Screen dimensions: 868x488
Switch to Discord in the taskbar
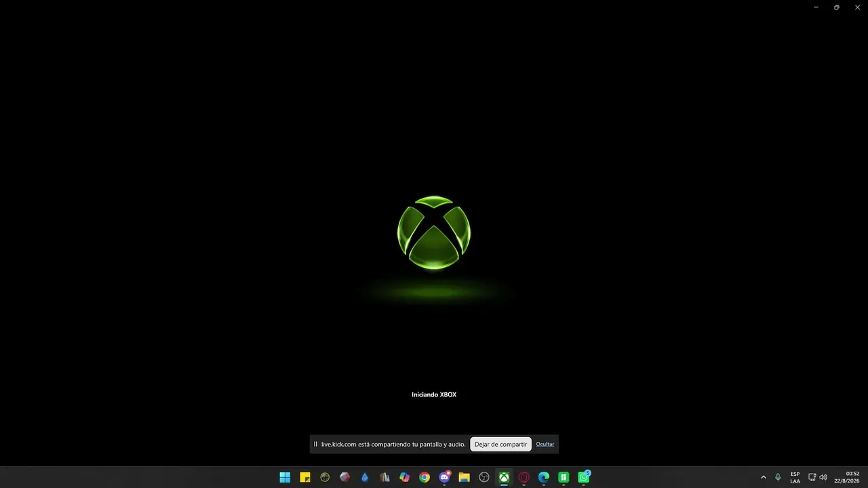[444, 477]
